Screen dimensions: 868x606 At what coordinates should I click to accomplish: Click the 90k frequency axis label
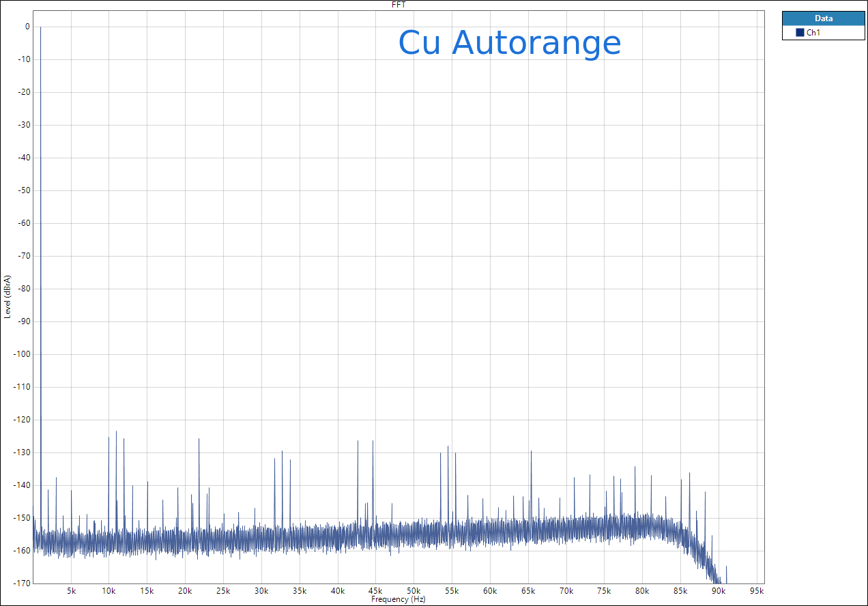719,591
